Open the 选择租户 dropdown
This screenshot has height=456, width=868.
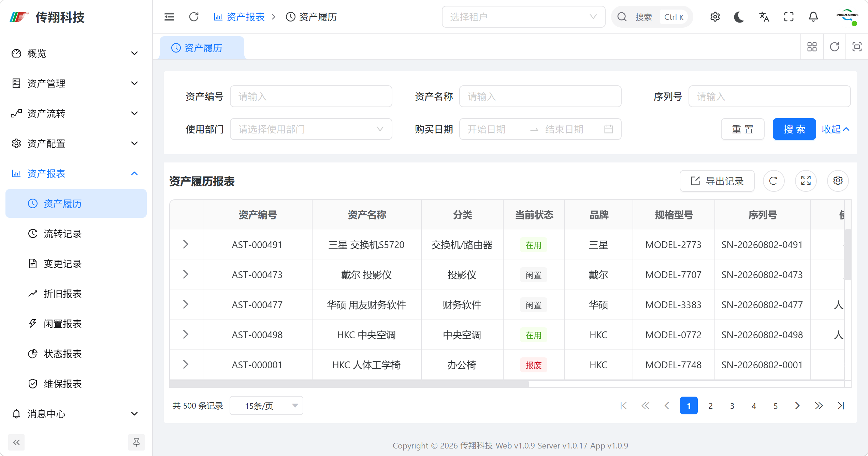coord(523,17)
